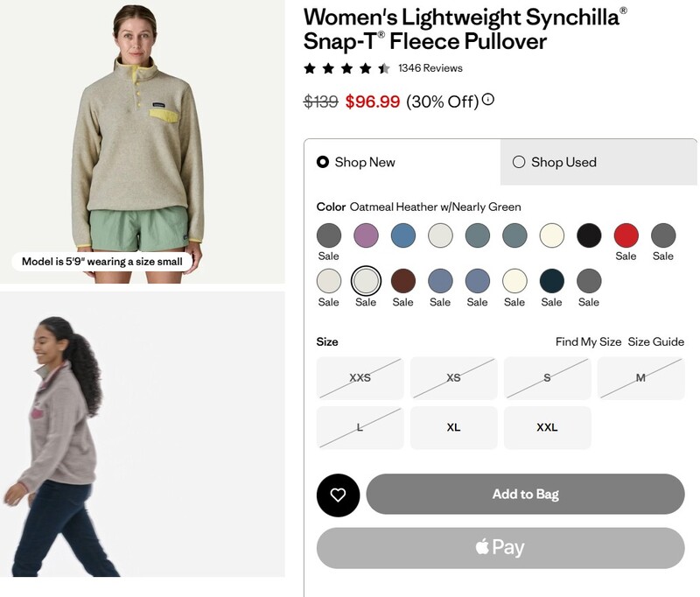Check out with Apple Pay
This screenshot has width=700, height=597.
point(500,548)
